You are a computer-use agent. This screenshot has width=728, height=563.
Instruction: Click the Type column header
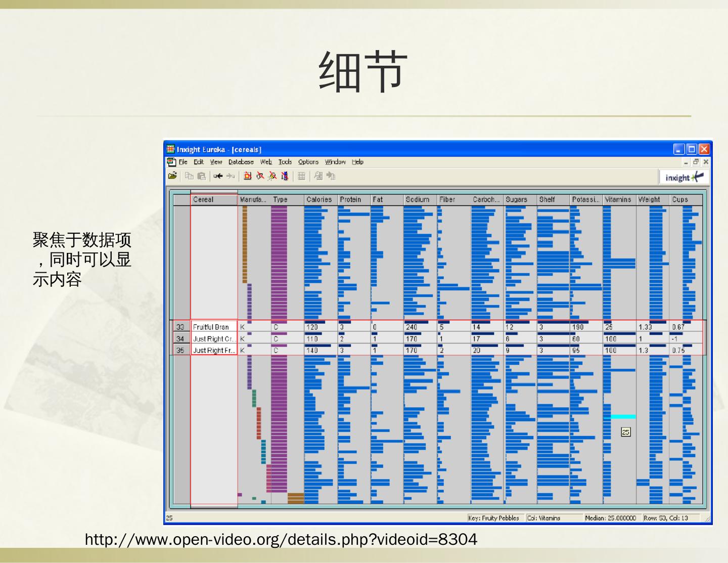287,199
